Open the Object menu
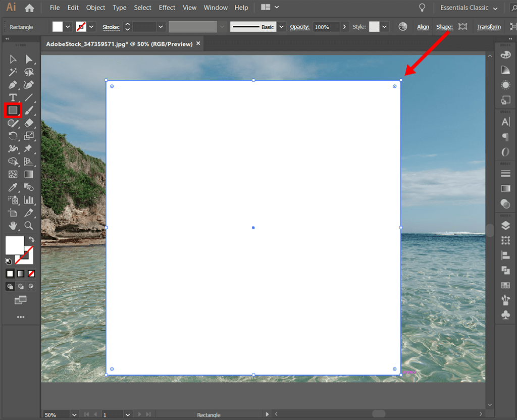 [x=95, y=8]
